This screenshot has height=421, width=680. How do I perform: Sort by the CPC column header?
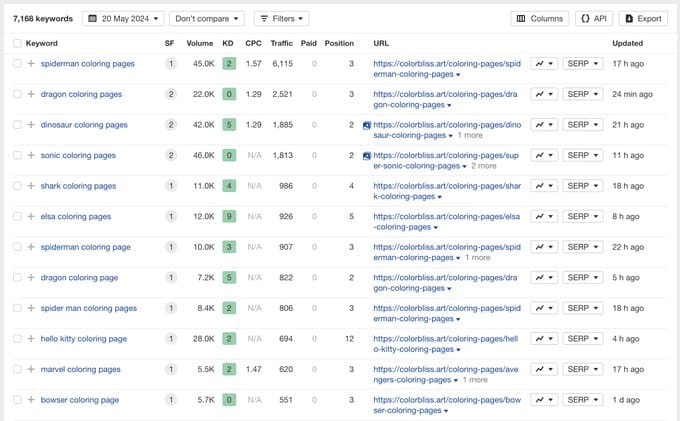(x=253, y=43)
